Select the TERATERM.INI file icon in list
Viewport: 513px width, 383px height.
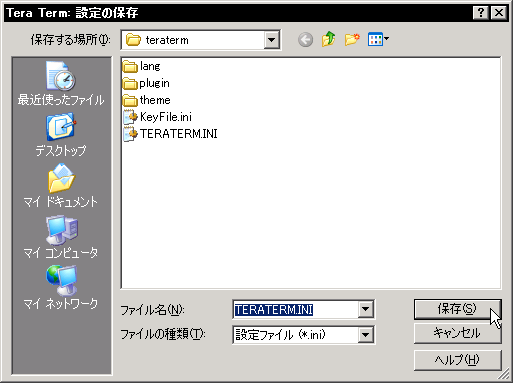pos(130,134)
